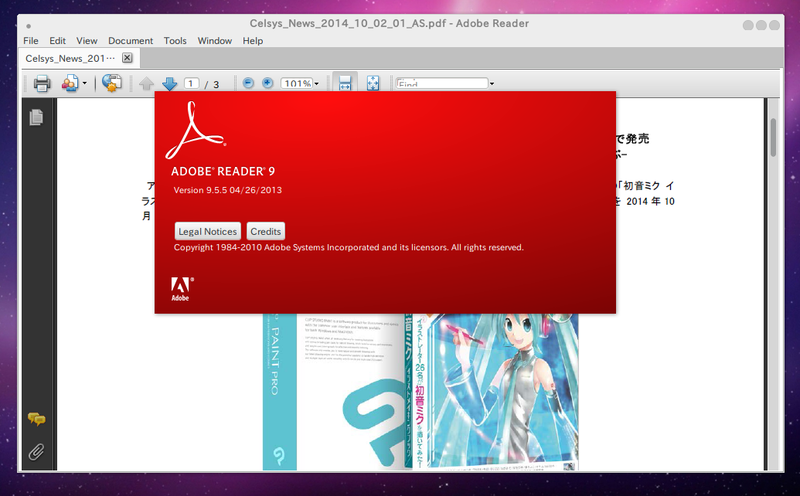800x496 pixels.
Task: Click the ADOBE READER 9 title text
Action: click(223, 171)
